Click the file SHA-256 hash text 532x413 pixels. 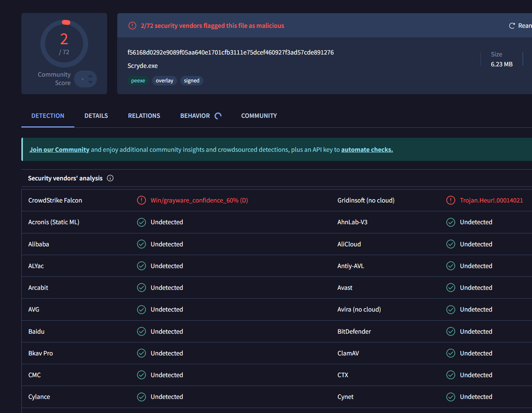pyautogui.click(x=230, y=52)
